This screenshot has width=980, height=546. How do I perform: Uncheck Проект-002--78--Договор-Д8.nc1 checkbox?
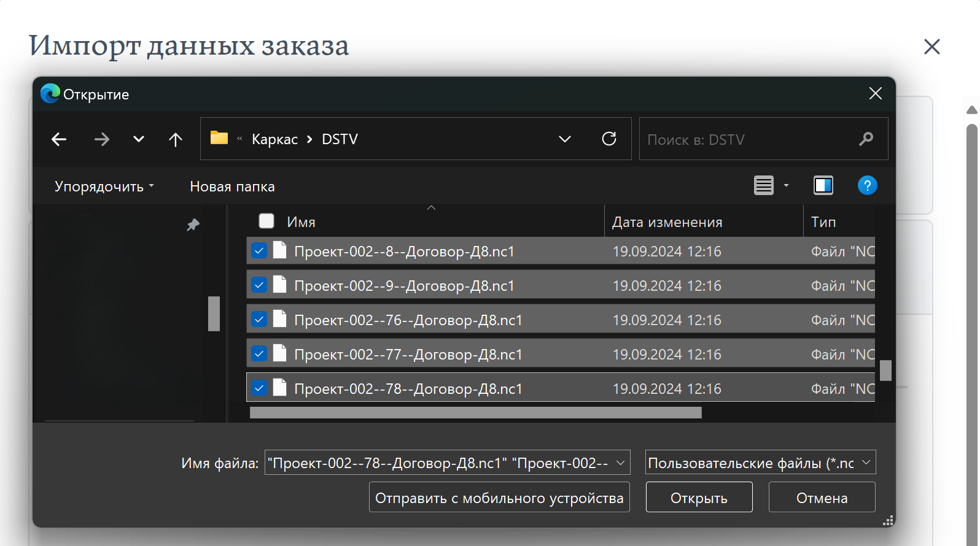click(259, 388)
